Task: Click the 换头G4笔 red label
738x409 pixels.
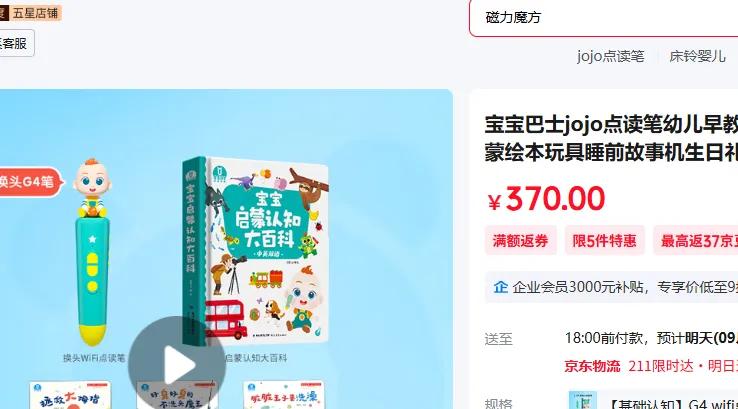Action: (30, 182)
